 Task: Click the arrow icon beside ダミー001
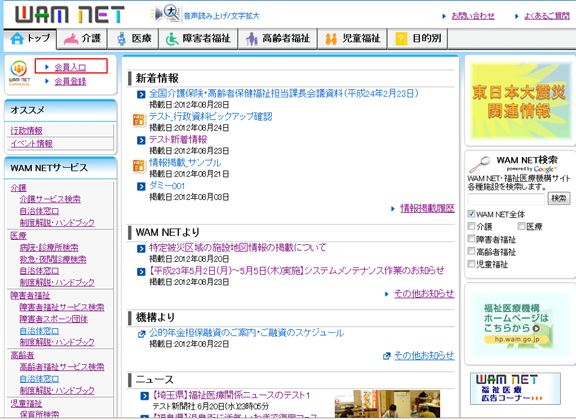(141, 187)
